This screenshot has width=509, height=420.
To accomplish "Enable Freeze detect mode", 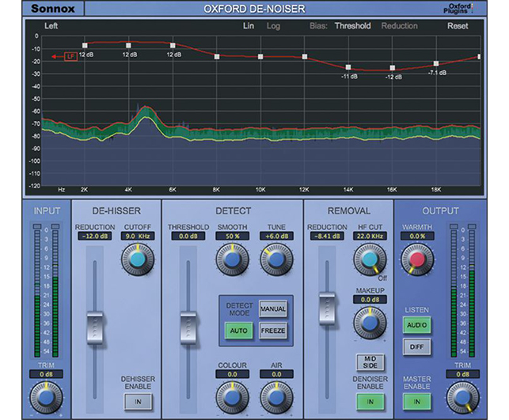I will 273,331.
